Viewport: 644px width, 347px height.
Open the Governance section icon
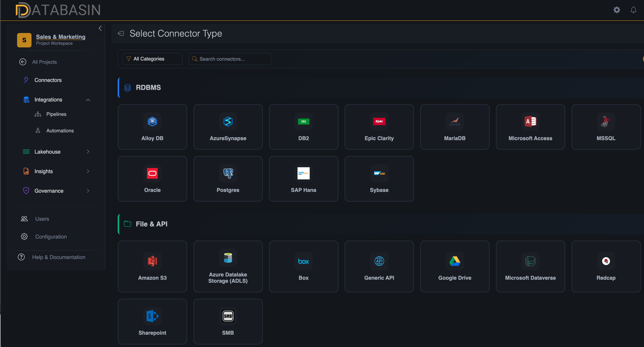click(26, 191)
